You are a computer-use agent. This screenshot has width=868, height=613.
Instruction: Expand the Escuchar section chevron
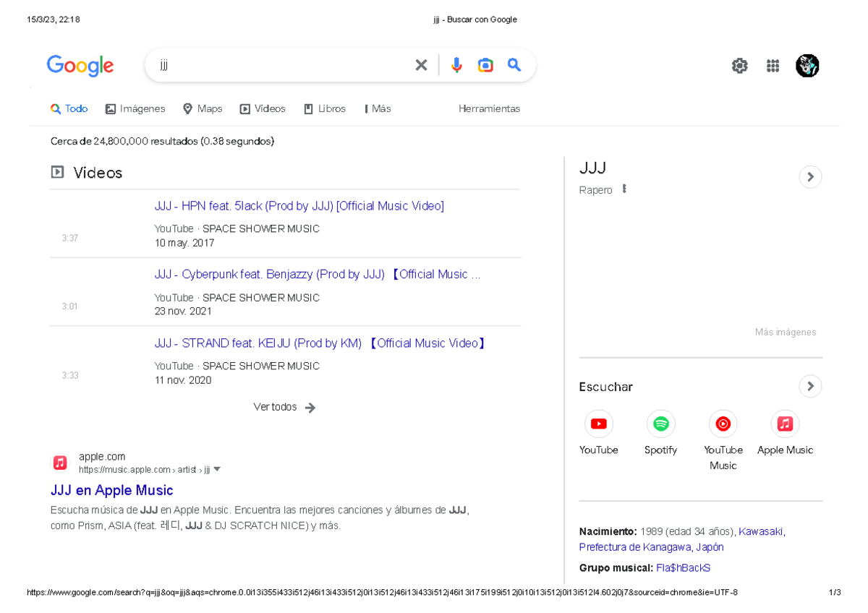coord(810,386)
